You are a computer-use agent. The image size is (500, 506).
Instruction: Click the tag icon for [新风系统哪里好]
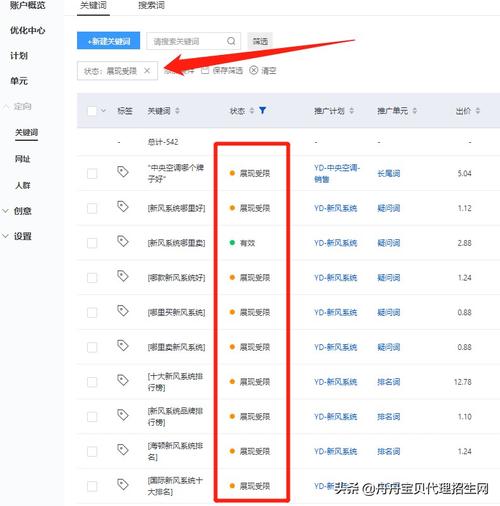(123, 207)
